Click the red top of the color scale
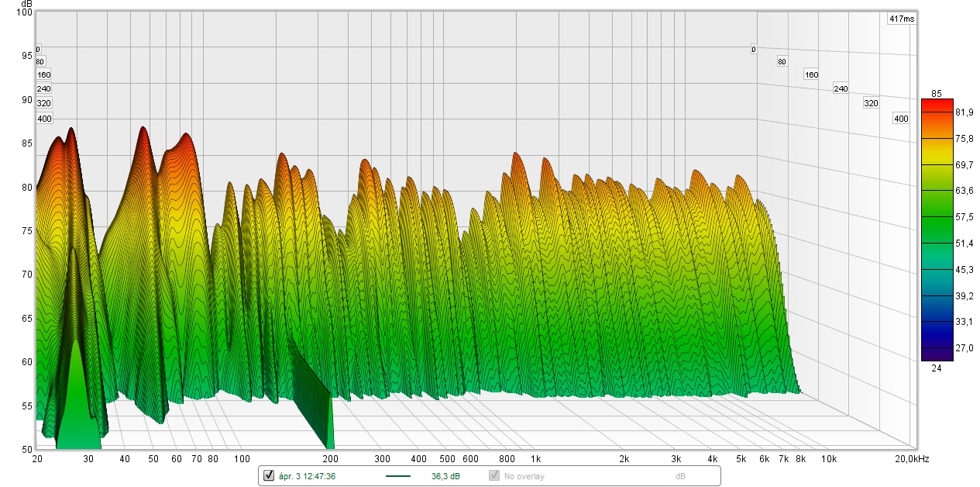The image size is (980, 487). coord(937,103)
